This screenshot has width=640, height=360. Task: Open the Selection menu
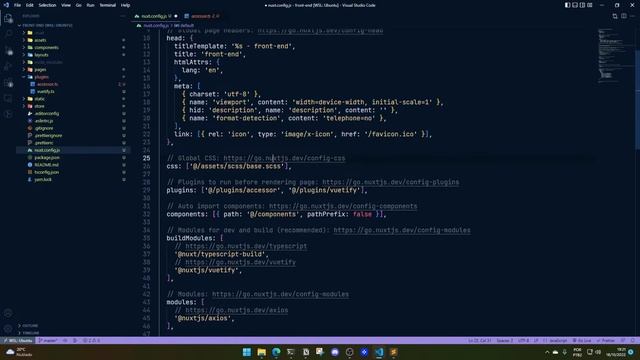tap(47, 5)
